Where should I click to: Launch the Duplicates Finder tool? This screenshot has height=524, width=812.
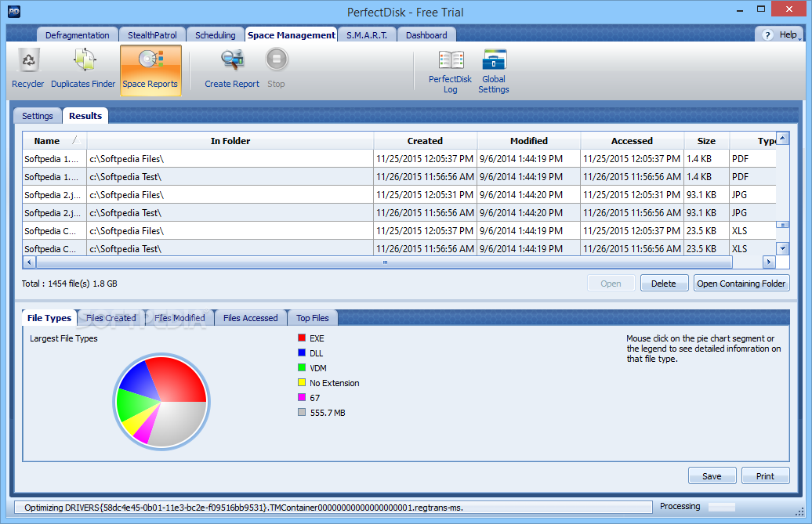click(x=83, y=68)
